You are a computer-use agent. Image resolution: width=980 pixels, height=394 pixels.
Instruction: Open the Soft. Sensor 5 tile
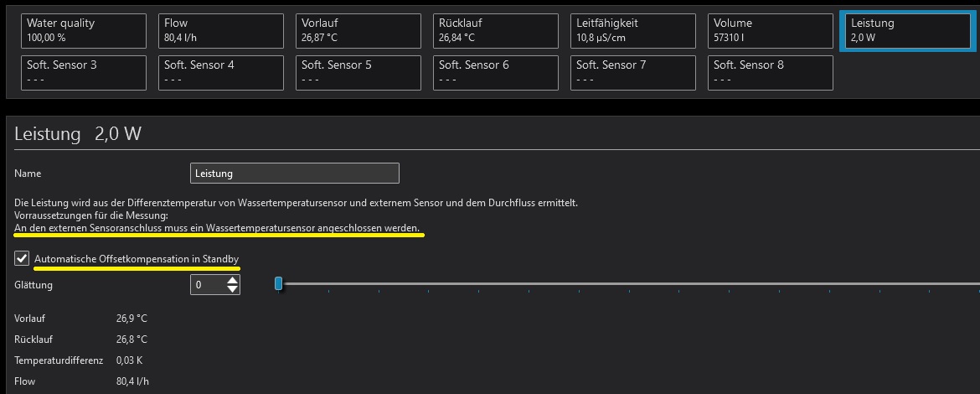coord(358,73)
